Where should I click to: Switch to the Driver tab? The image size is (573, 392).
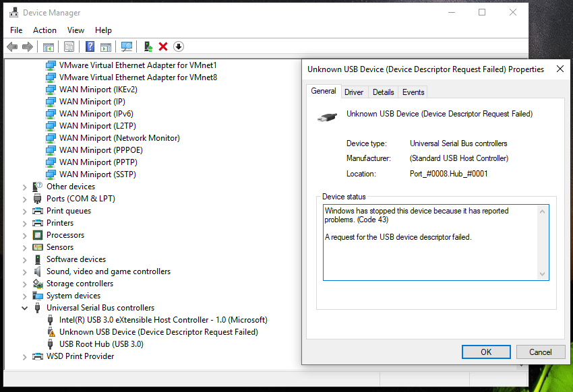(354, 92)
